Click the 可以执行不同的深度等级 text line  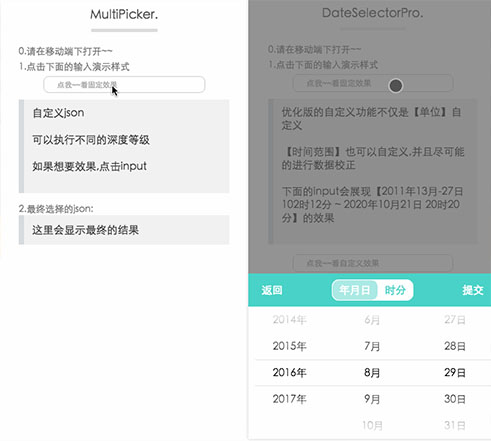click(91, 140)
